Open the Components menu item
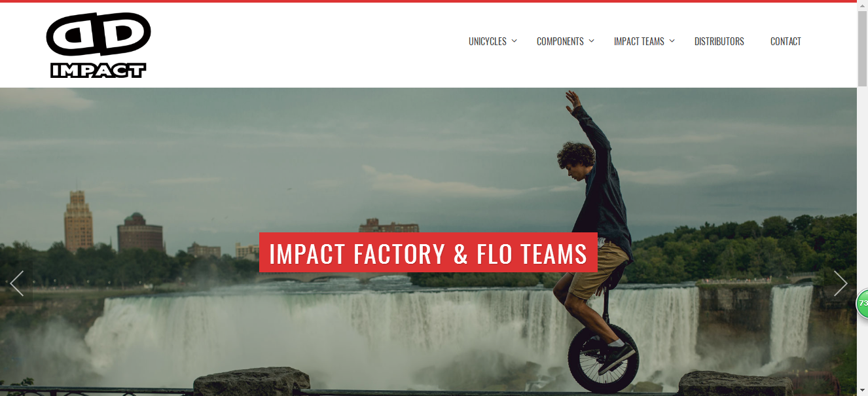The image size is (868, 396). 560,41
